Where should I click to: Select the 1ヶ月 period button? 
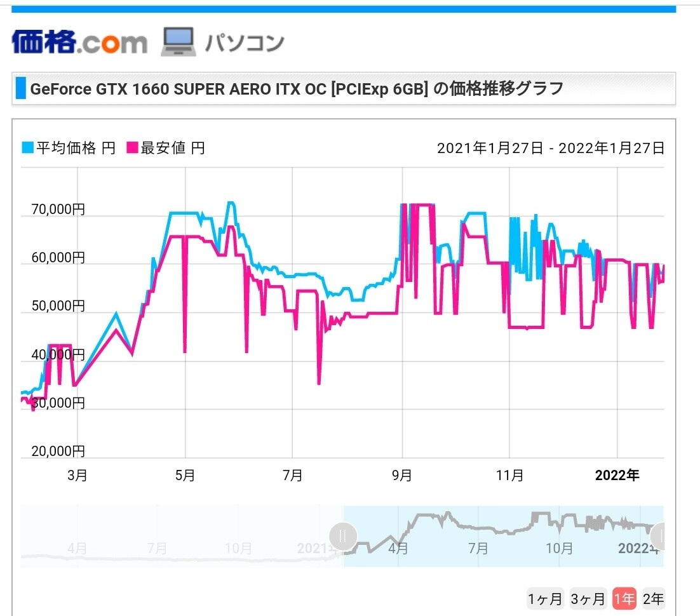click(545, 598)
